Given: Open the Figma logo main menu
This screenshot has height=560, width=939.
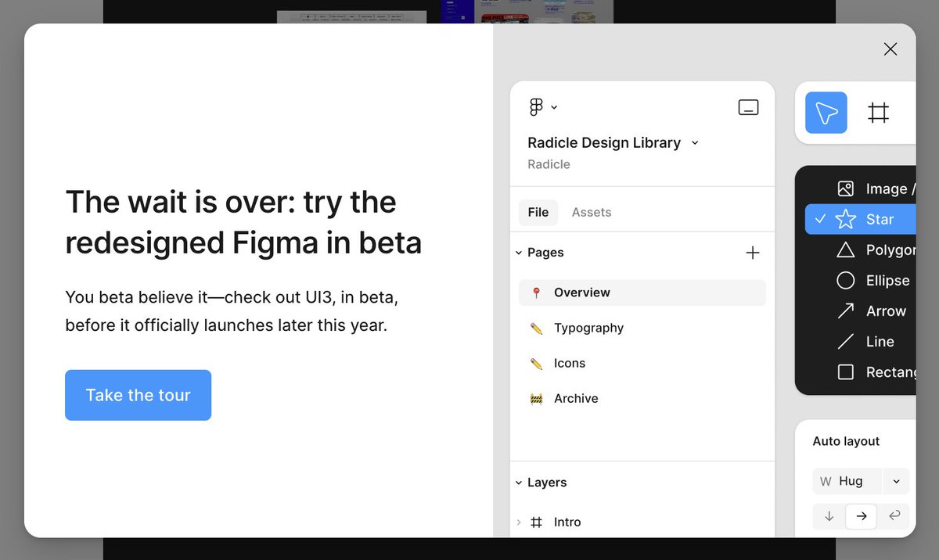Looking at the screenshot, I should coord(543,107).
